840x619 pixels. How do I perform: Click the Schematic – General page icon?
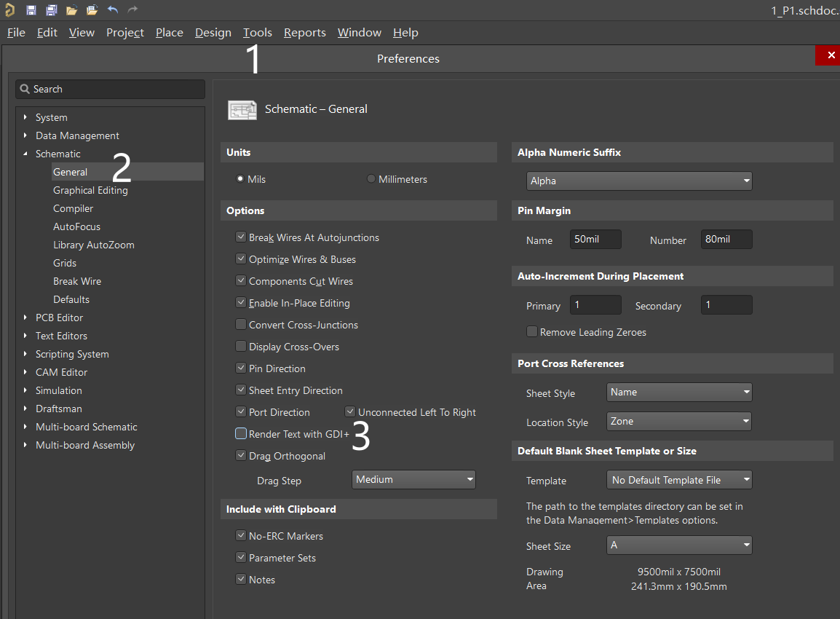(x=242, y=109)
